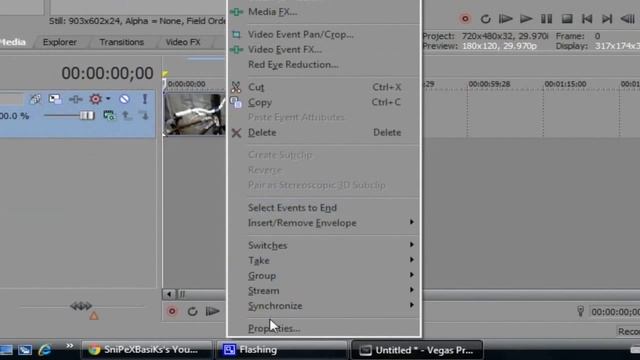Toggle timeline Loop Playback button
Image resolution: width=640 pixels, height=360 pixels.
pos(192,311)
